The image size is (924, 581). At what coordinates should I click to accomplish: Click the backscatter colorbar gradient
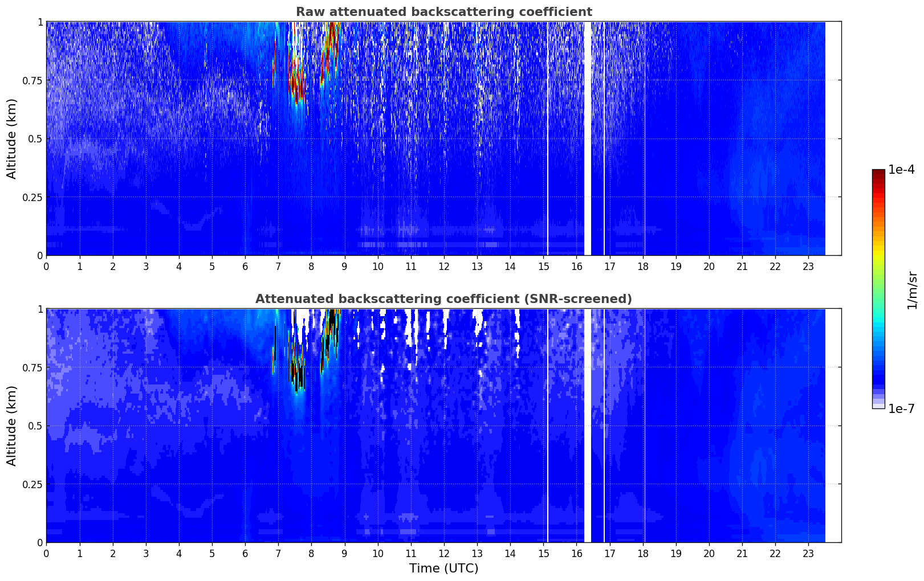(x=878, y=289)
